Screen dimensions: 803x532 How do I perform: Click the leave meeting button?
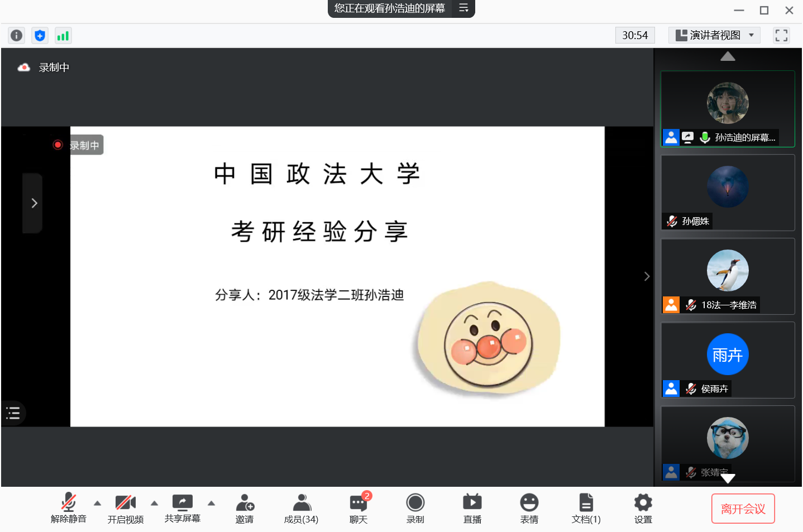pos(743,509)
